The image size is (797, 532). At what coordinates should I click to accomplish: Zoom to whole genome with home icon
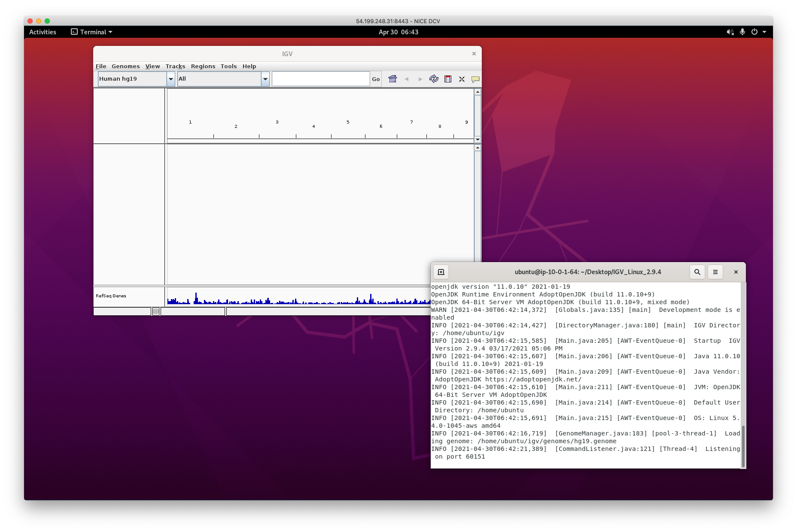tap(392, 79)
